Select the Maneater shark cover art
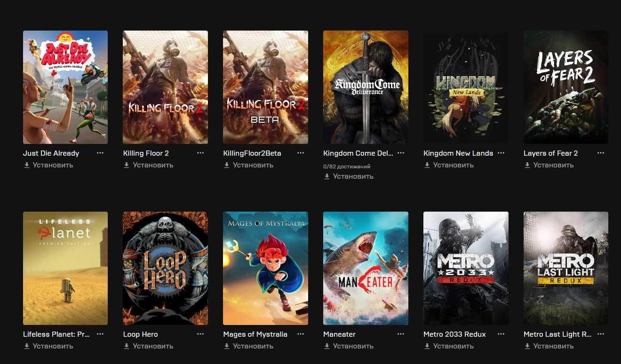The image size is (621, 364). [366, 268]
